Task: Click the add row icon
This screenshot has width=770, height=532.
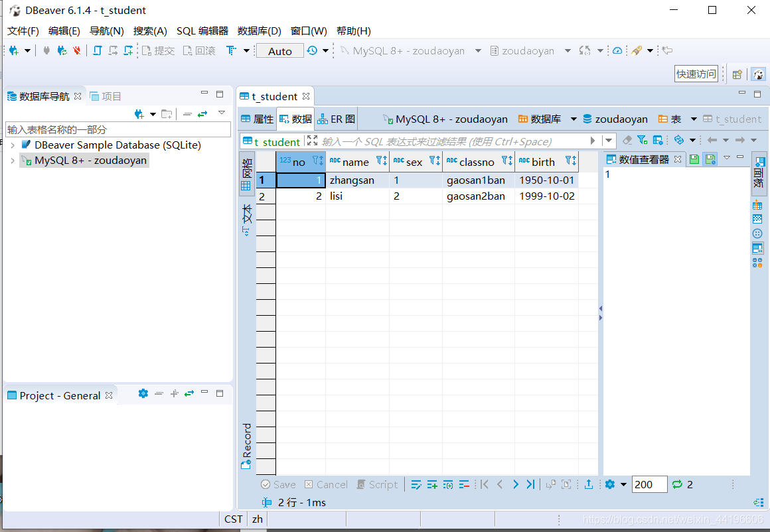Action: point(432,485)
